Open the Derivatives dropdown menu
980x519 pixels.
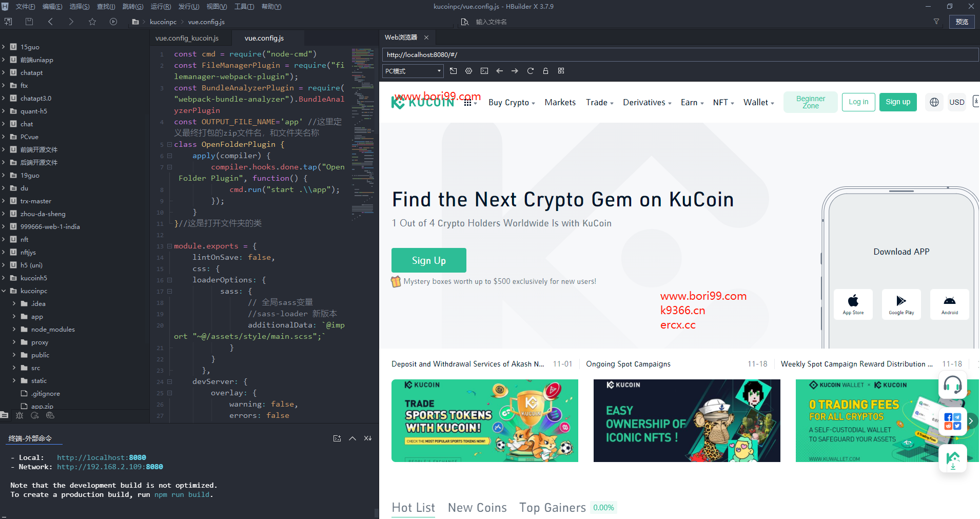click(647, 103)
